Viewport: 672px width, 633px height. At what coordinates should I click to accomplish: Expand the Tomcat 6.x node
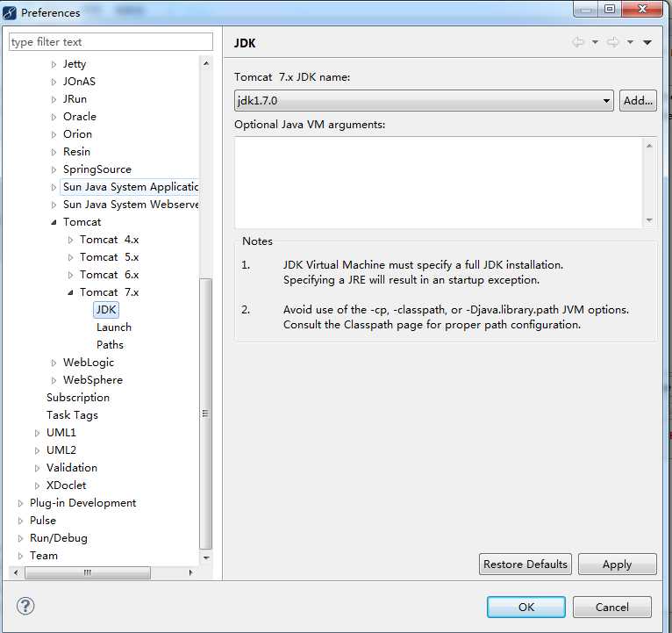coord(71,276)
